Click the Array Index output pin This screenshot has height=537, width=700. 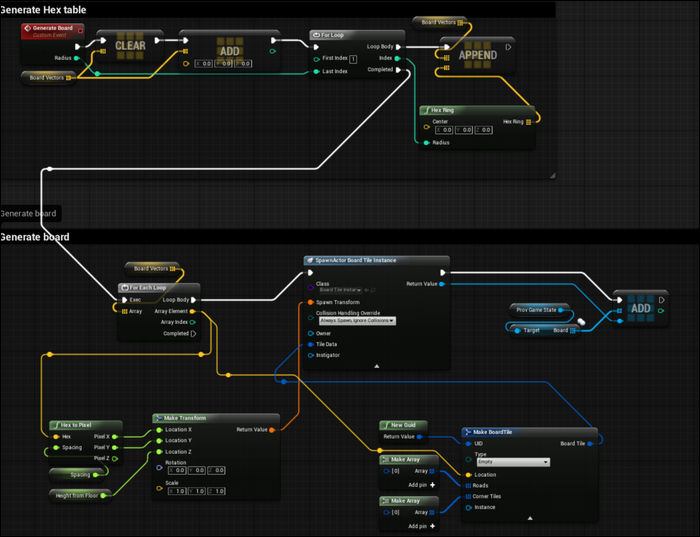coord(192,322)
